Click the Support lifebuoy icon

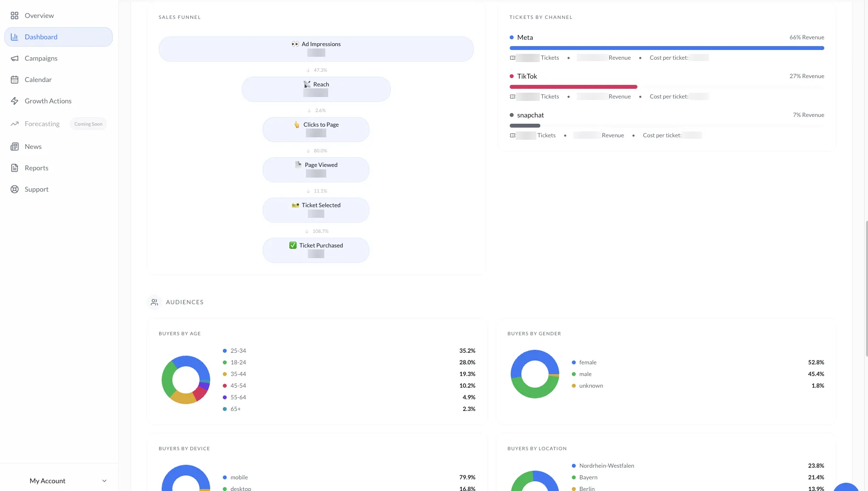[15, 189]
